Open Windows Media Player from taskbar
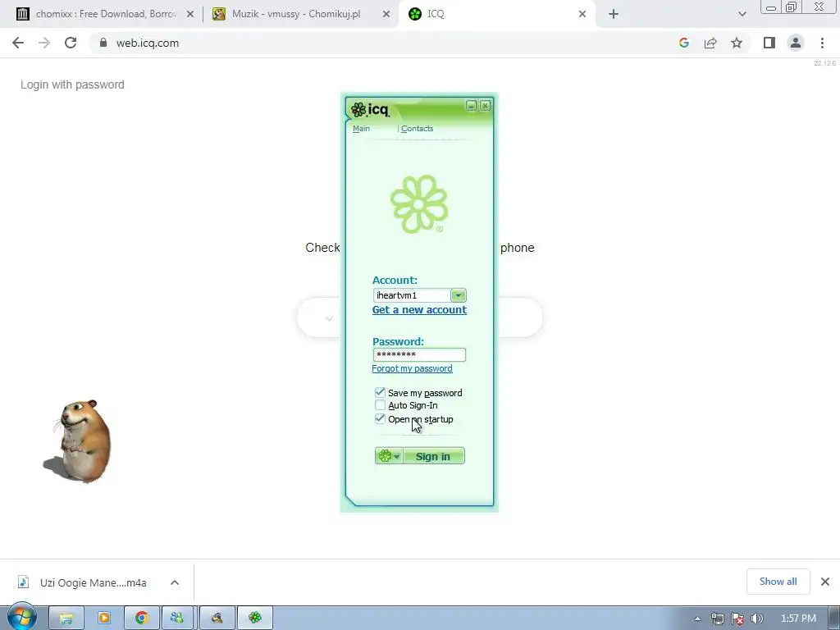 click(104, 619)
